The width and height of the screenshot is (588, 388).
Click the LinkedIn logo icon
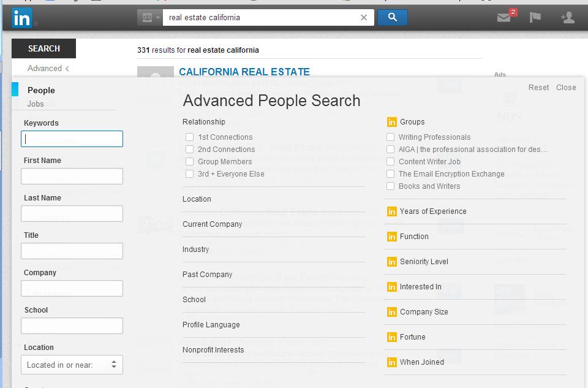(22, 18)
